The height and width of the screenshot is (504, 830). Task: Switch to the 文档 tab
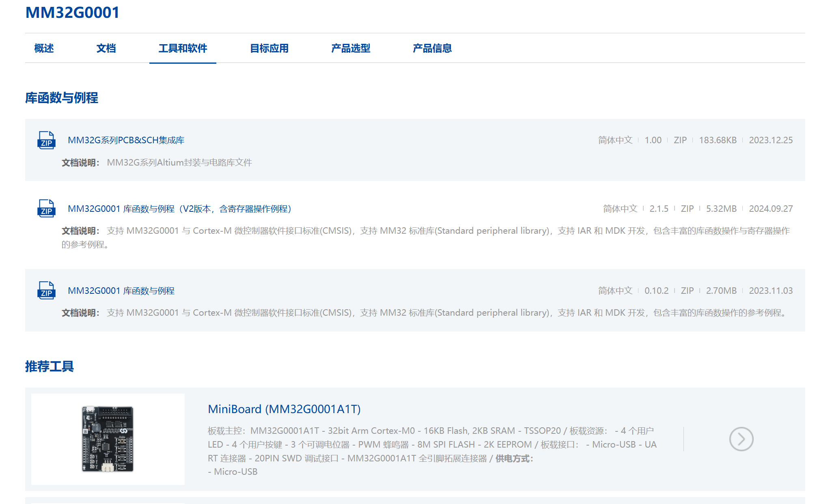point(106,48)
